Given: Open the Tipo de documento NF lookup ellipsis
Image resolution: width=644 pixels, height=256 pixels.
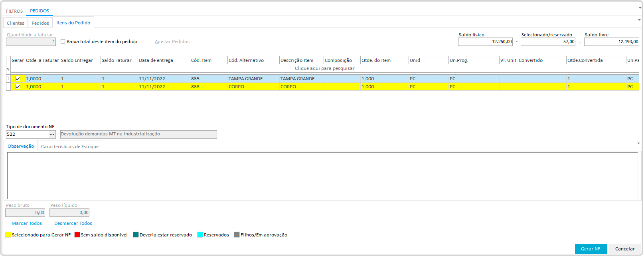Looking at the screenshot, I should click(52, 134).
